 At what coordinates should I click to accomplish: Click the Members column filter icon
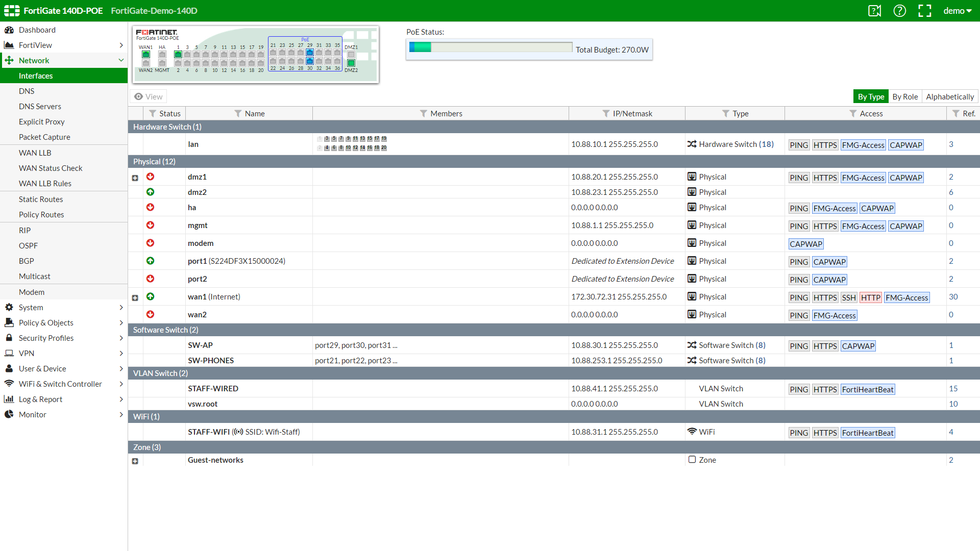click(423, 113)
